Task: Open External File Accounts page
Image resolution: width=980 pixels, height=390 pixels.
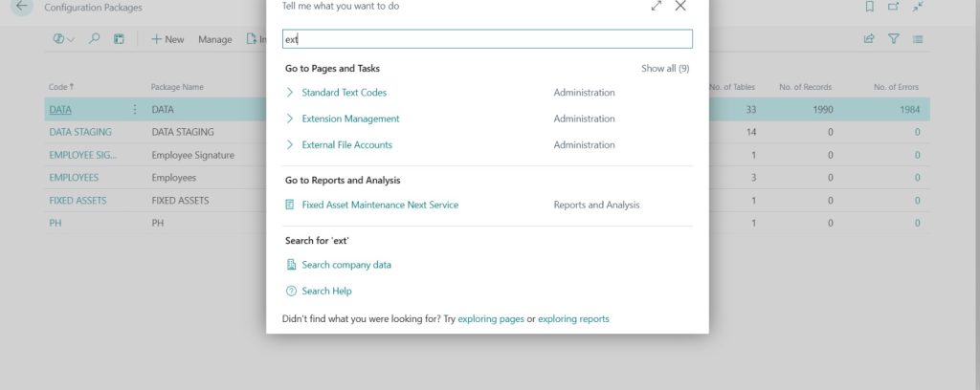Action: pyautogui.click(x=346, y=144)
